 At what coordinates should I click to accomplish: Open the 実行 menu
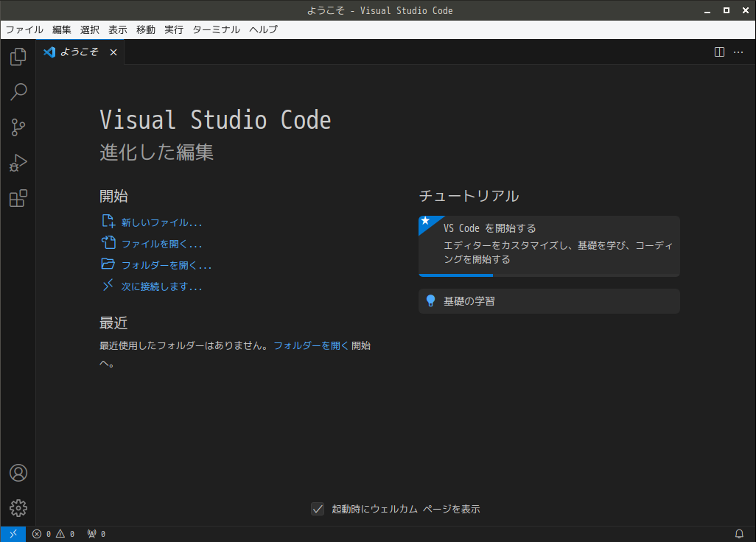pyautogui.click(x=174, y=30)
